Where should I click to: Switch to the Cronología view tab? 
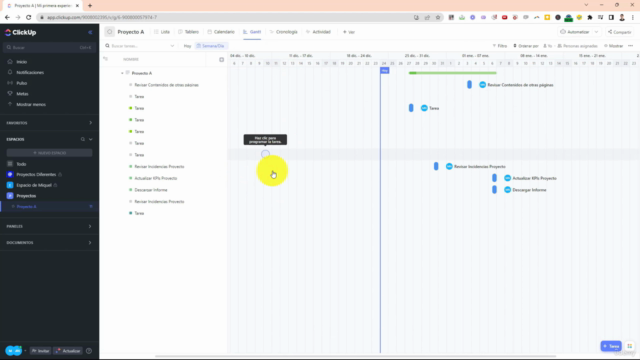point(283,32)
